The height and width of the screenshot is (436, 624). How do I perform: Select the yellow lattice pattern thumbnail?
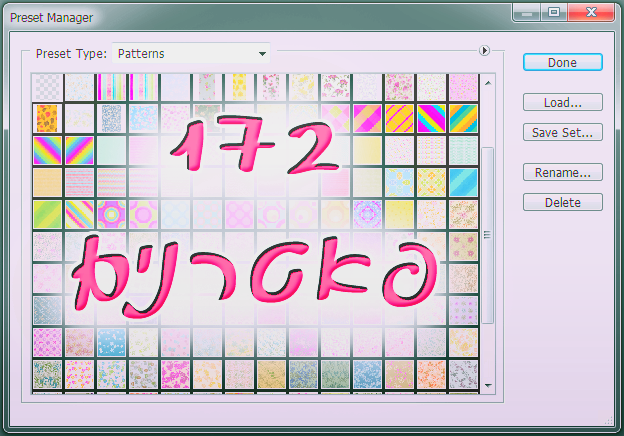click(431, 183)
